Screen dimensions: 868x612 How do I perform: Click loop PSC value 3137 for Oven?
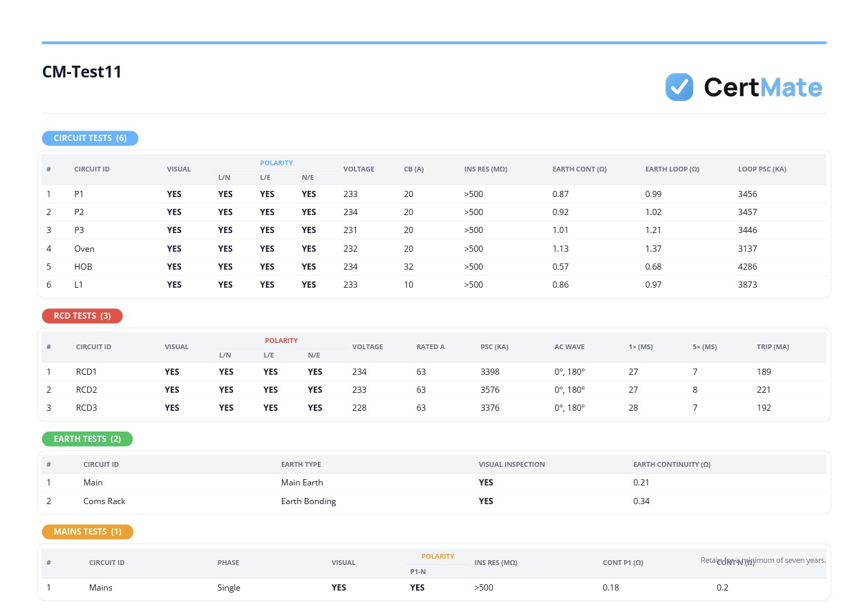click(748, 249)
